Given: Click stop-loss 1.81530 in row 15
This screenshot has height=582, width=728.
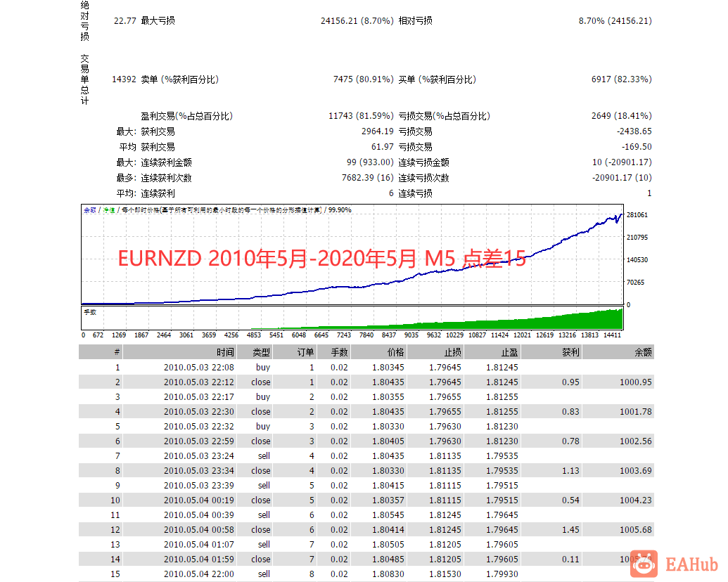Looking at the screenshot, I should click(445, 574).
